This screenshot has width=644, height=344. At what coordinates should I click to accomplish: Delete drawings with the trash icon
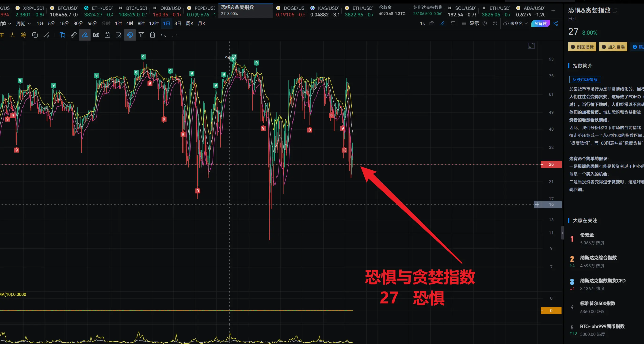[x=152, y=35]
